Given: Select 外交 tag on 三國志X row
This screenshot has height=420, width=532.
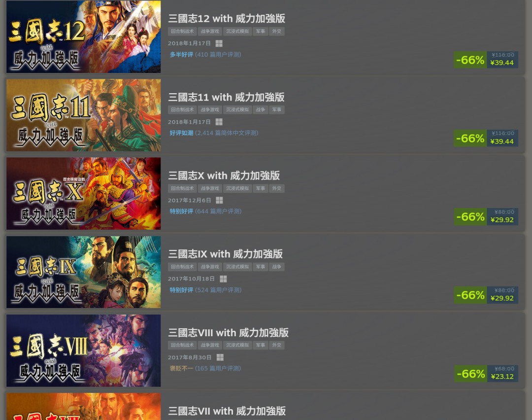Looking at the screenshot, I should click(276, 188).
